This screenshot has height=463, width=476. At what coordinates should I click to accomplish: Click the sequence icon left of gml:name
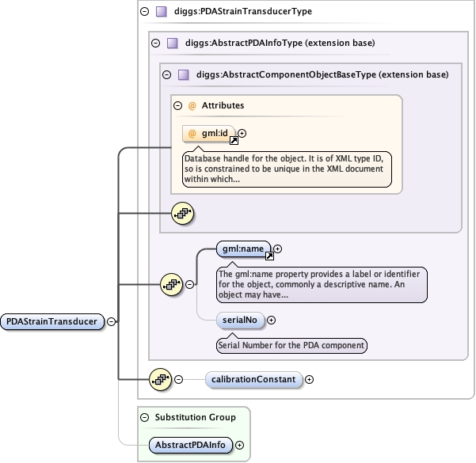[170, 283]
